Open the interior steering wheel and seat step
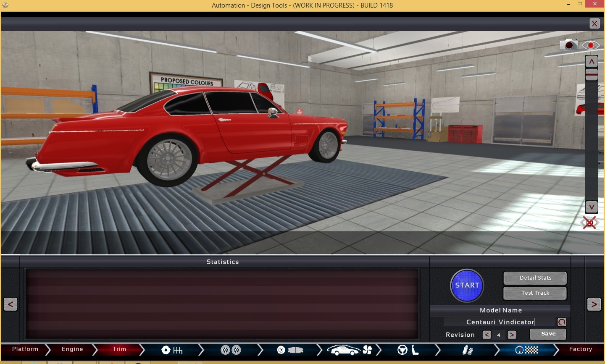The image size is (605, 364). click(x=408, y=350)
